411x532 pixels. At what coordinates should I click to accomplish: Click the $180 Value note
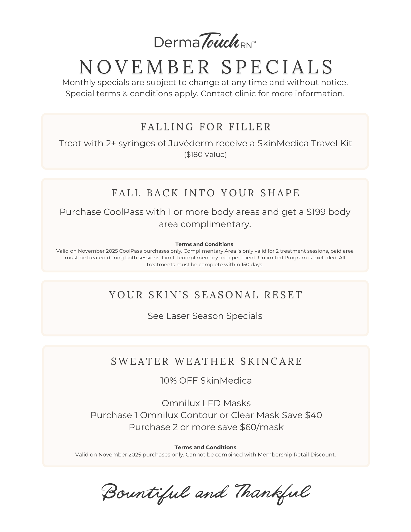(x=205, y=155)
